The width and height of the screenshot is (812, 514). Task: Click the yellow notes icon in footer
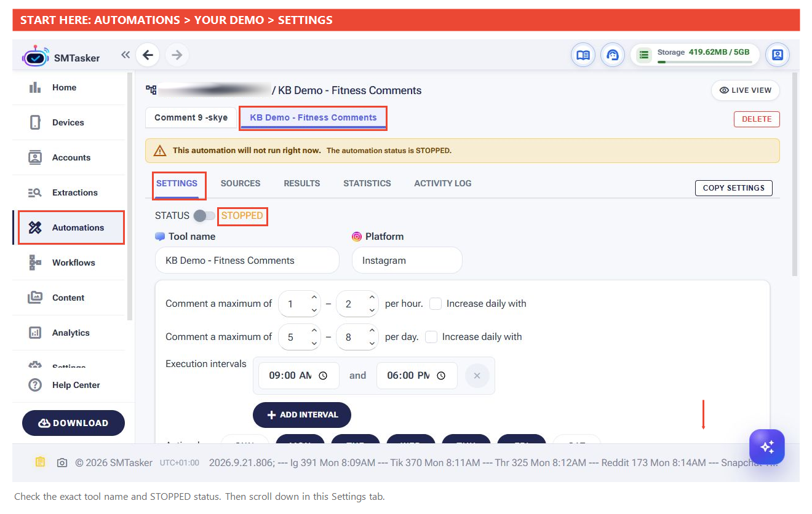point(40,462)
